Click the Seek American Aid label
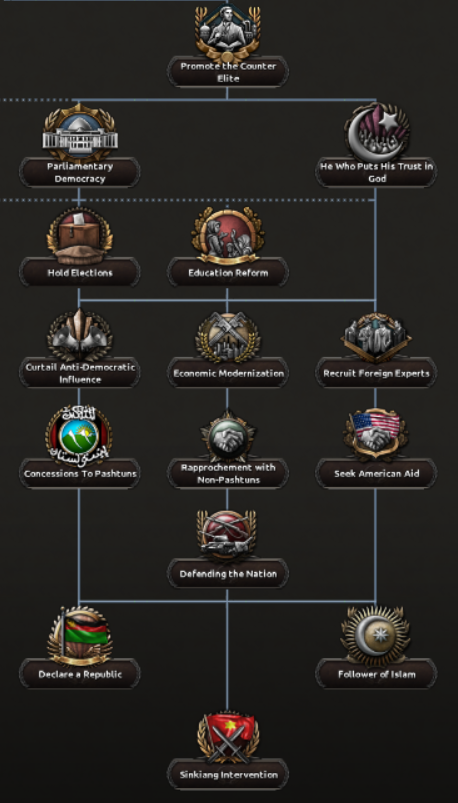Viewport: 458px width, 803px height. [377, 474]
